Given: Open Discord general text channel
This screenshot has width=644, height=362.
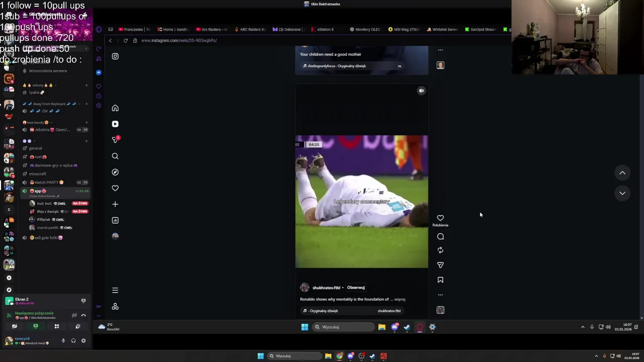Looking at the screenshot, I should pos(55,148).
